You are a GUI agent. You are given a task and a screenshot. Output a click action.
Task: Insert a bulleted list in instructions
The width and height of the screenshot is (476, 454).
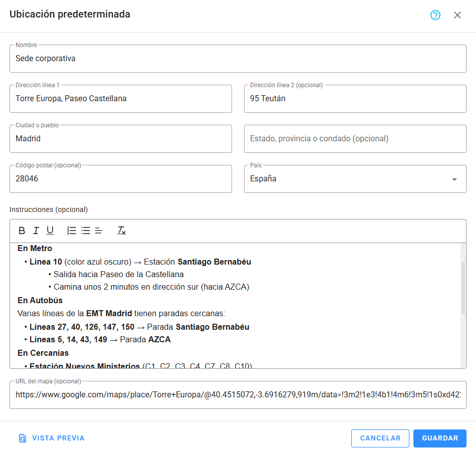click(x=85, y=231)
